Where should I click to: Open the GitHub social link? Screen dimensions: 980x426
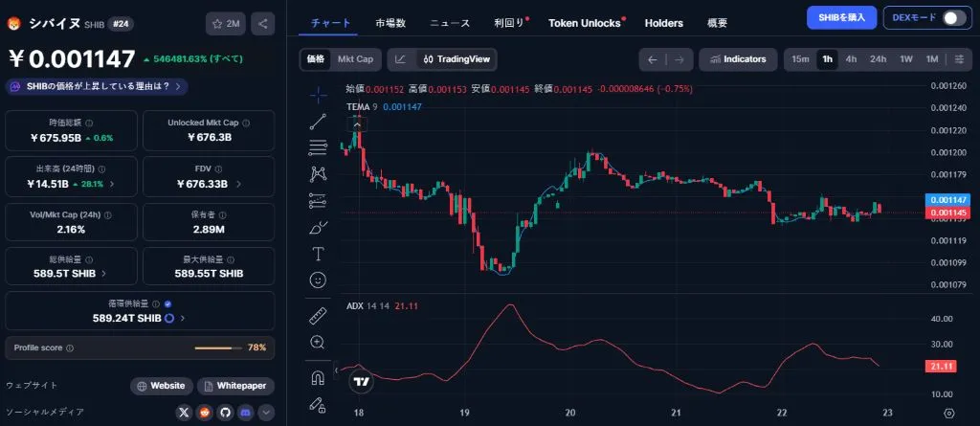tap(225, 413)
